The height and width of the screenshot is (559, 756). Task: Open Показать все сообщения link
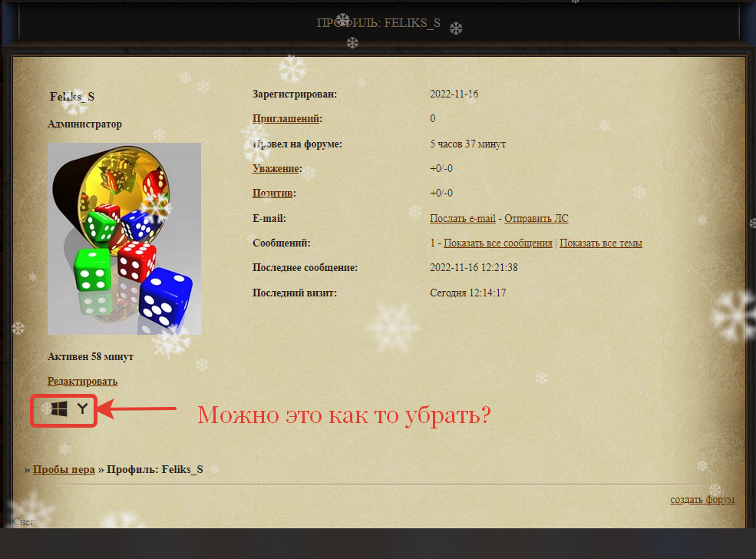point(498,243)
